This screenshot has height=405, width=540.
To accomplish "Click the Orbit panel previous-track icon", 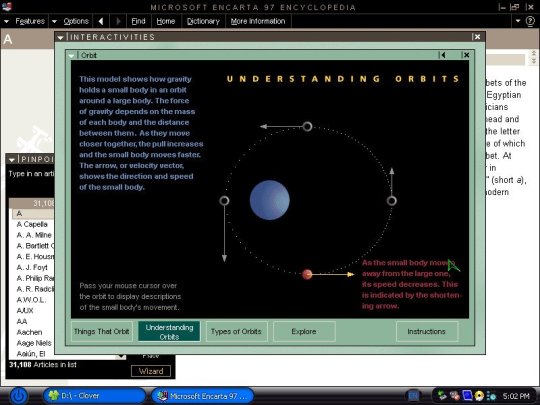I will click(443, 55).
